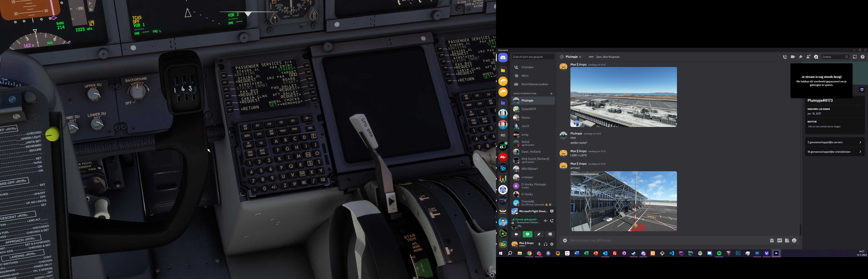The width and height of the screenshot is (868, 279).
Task: Click the gift Nitro icon
Action: 772,241
